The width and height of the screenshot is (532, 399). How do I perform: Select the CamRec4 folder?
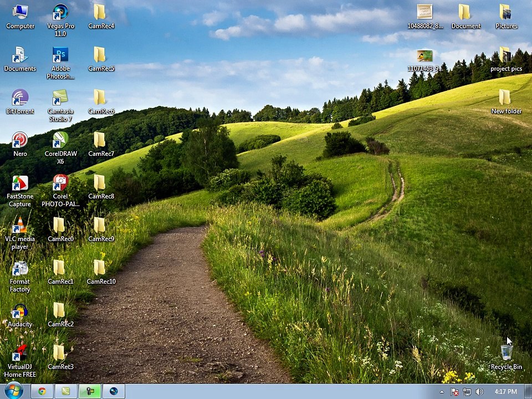101,17
